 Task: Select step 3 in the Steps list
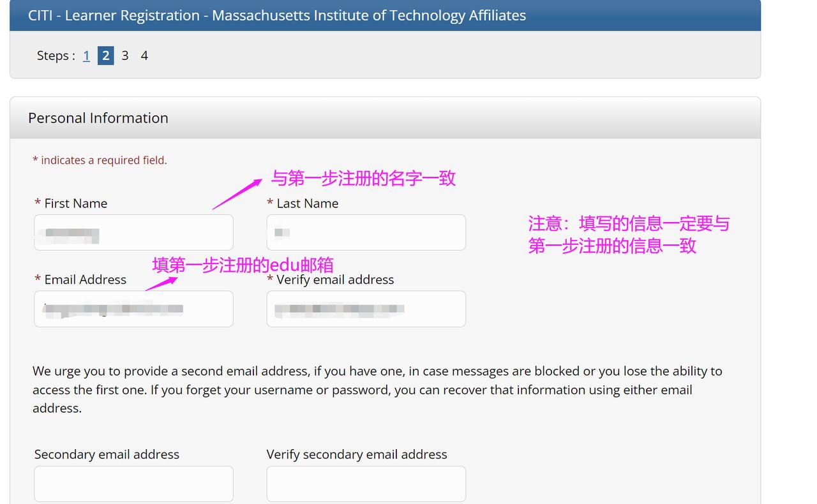tap(125, 56)
